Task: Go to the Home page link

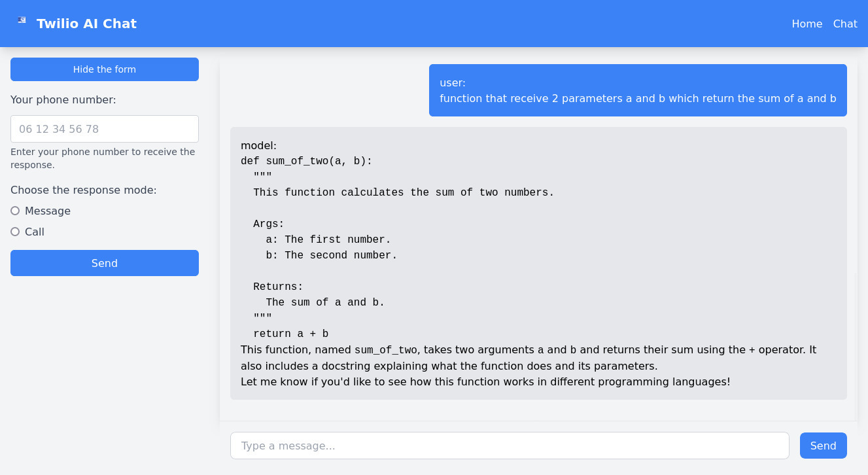Action: [x=807, y=24]
